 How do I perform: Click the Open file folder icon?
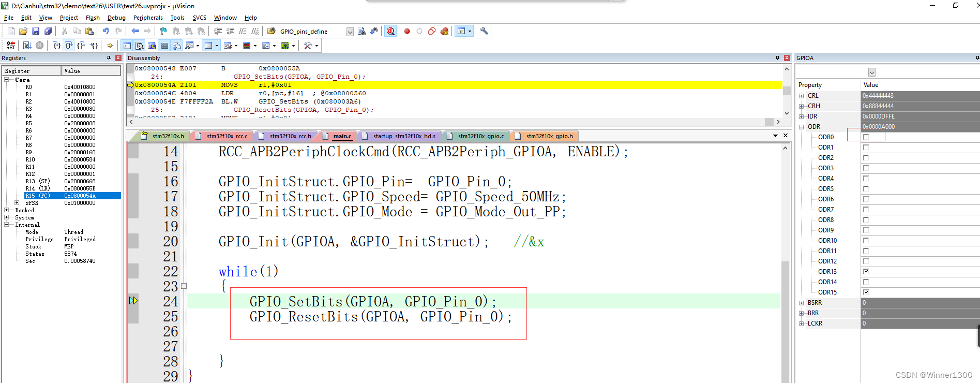click(23, 31)
